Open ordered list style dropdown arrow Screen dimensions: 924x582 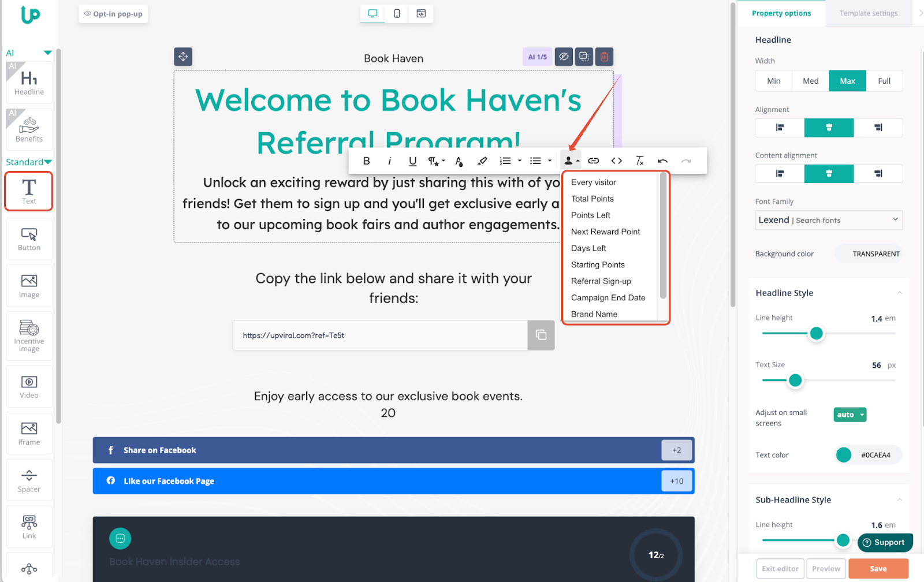[x=520, y=161]
